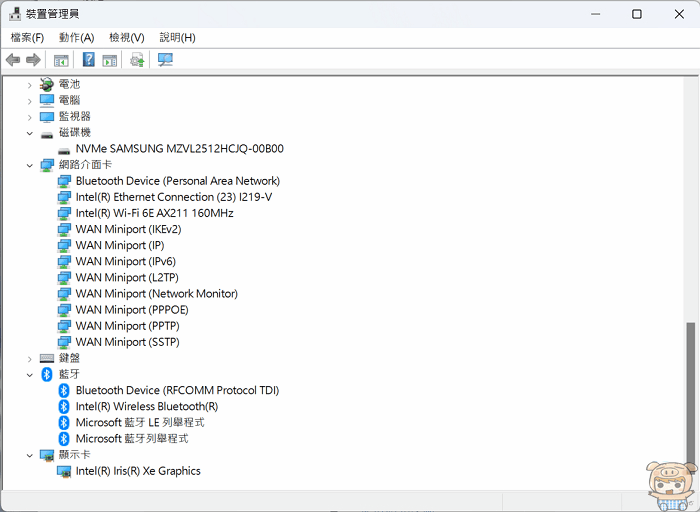Click the Device Manager title bar icon
Screen dimensions: 700x512
(x=15, y=14)
